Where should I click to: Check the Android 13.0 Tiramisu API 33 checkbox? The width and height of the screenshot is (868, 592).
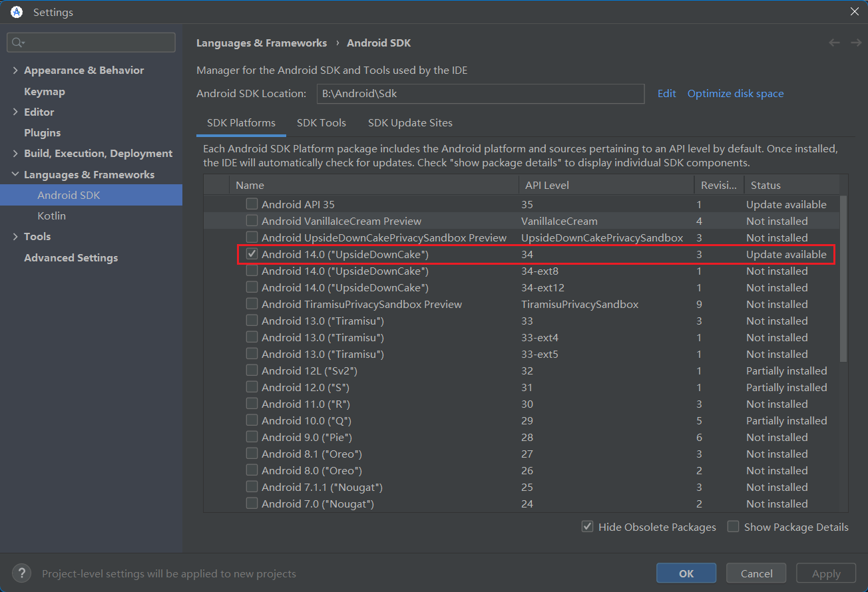(252, 321)
